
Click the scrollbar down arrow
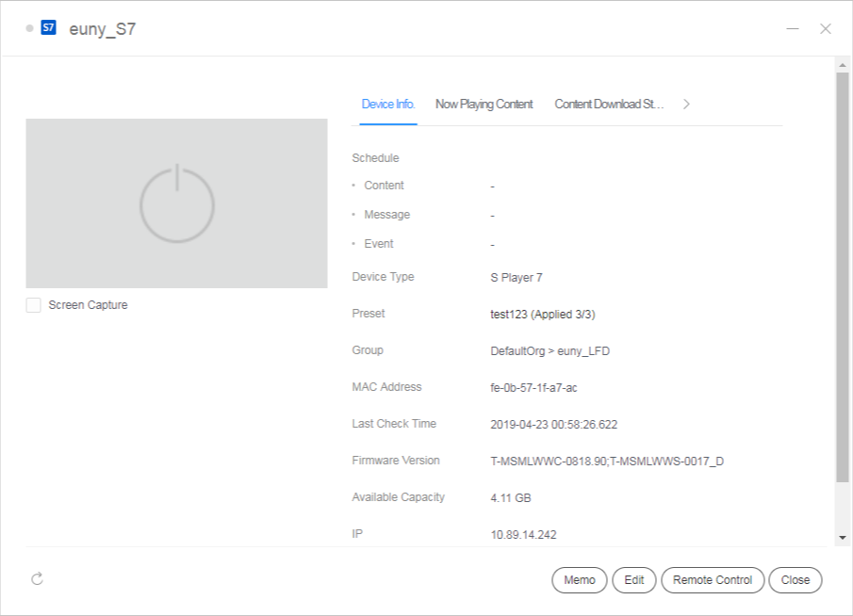pos(843,537)
